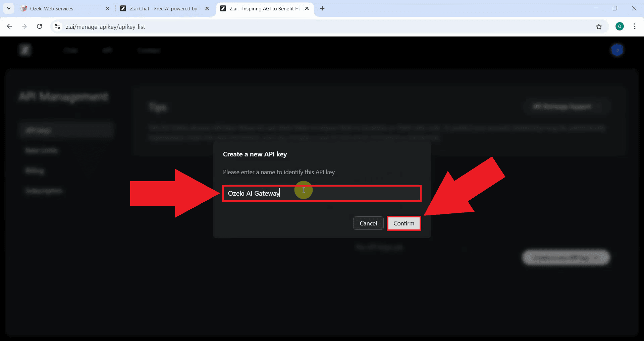The width and height of the screenshot is (644, 341).
Task: Click the forward navigation arrow
Action: 24,26
